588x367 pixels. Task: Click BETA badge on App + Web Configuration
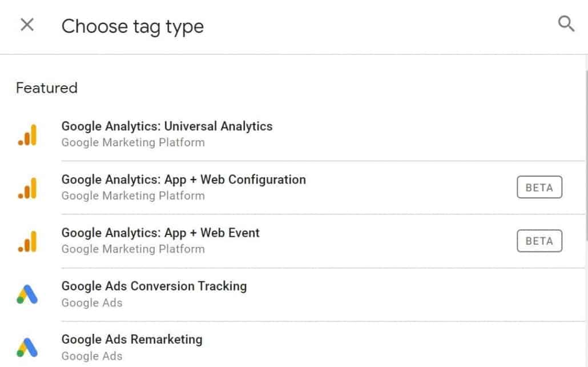539,188
